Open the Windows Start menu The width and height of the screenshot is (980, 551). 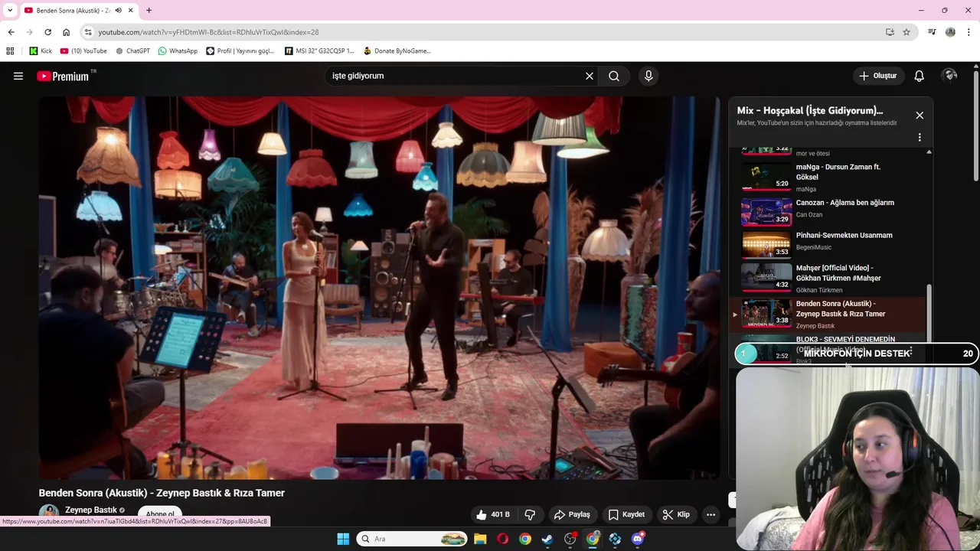[343, 539]
